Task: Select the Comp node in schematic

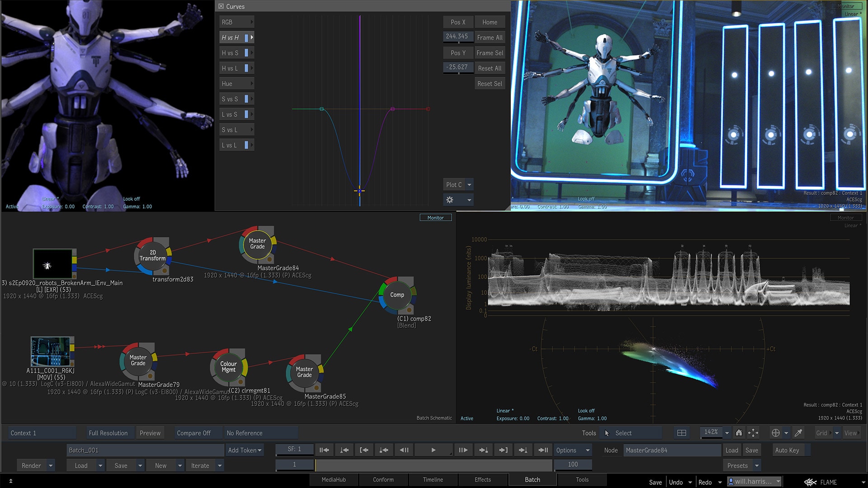Action: click(x=397, y=295)
